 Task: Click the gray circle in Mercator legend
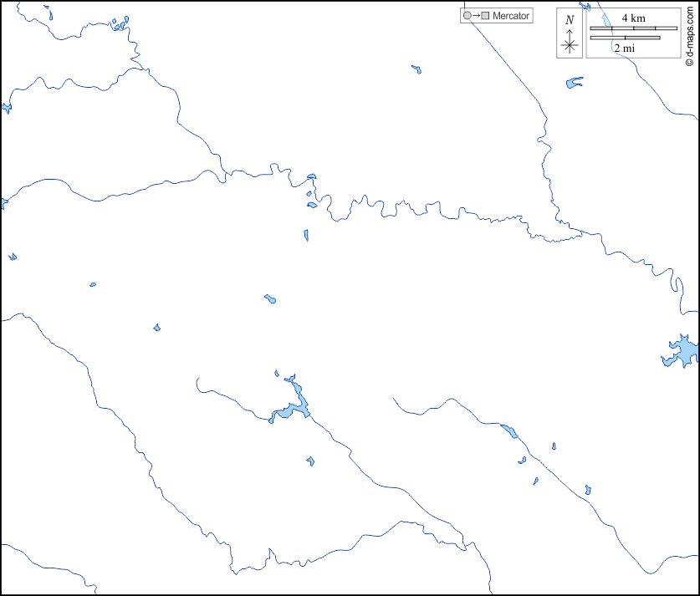click(x=467, y=16)
